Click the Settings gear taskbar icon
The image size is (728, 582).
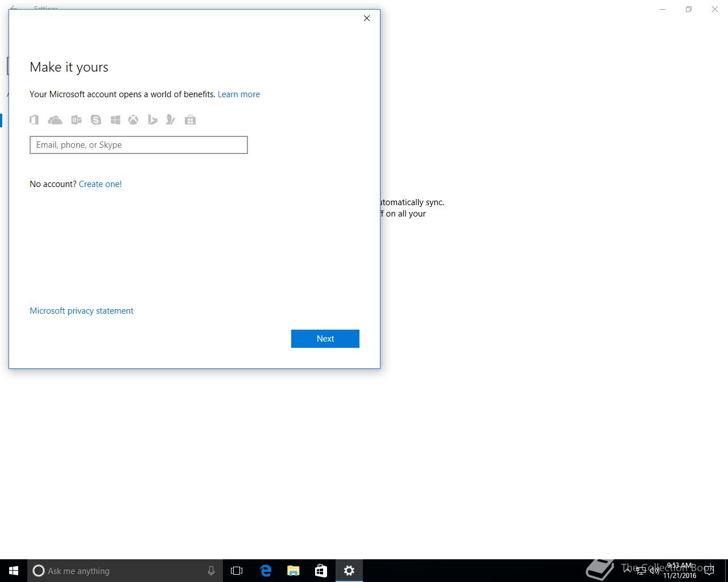(349, 571)
